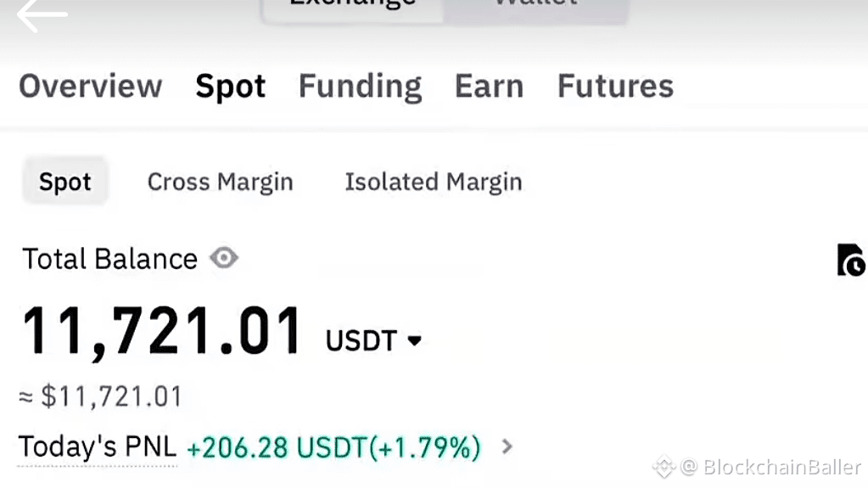Go to the Earn tab

(x=489, y=86)
